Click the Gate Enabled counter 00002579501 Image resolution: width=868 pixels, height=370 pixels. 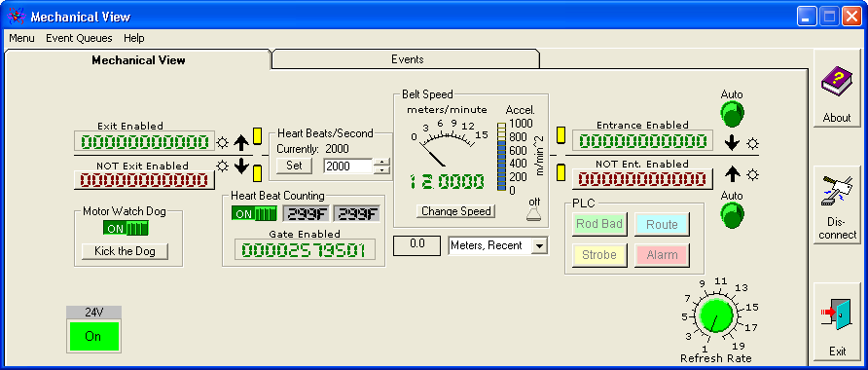304,250
